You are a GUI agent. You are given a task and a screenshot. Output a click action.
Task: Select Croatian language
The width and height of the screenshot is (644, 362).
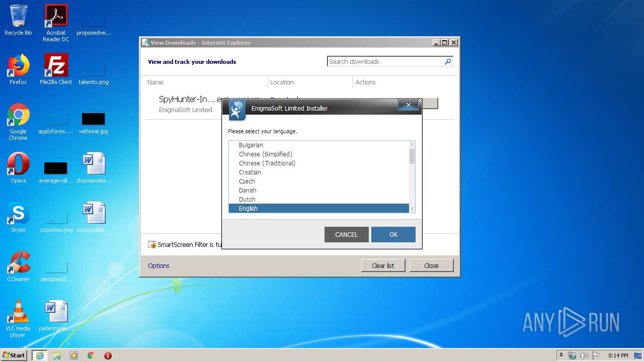[x=319, y=172]
